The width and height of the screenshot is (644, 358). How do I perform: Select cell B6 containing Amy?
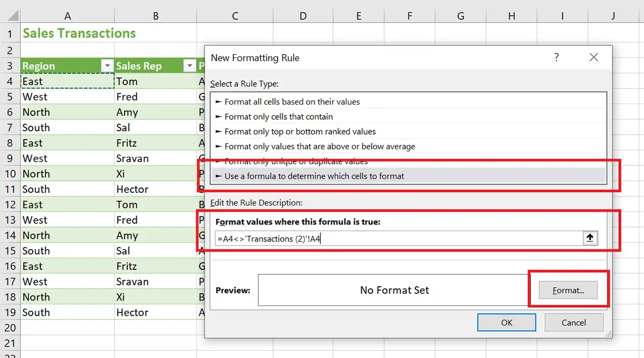[x=156, y=112]
